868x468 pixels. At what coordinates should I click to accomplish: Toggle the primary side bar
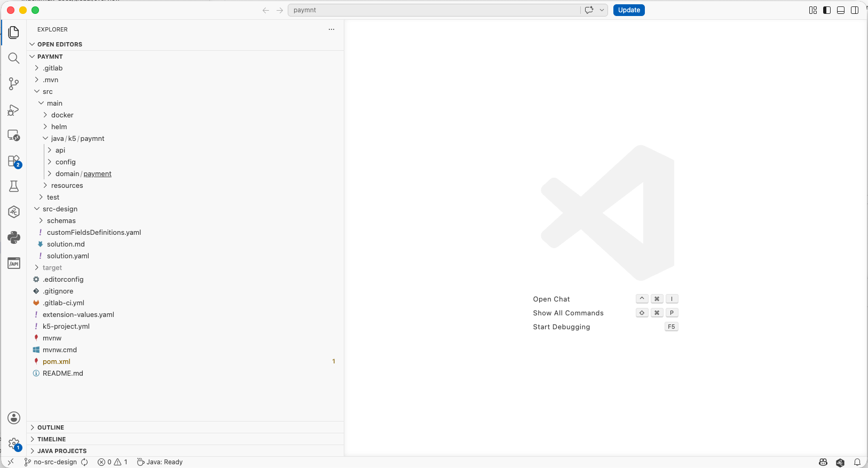coord(827,10)
